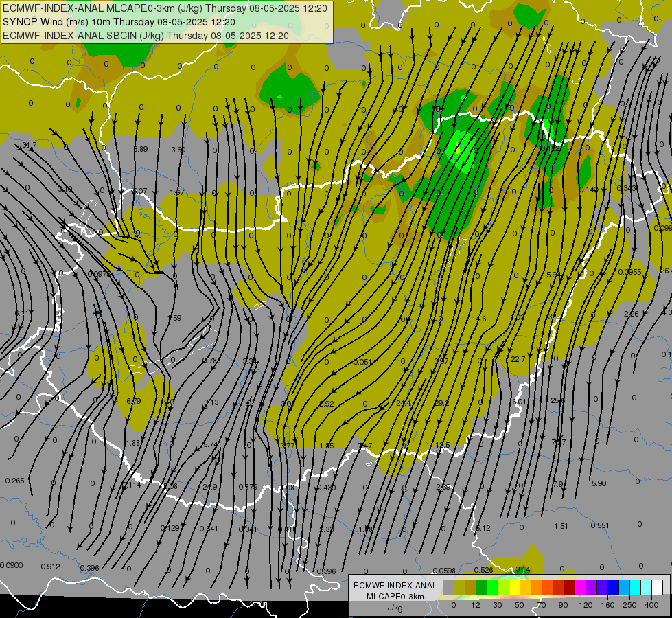Click the SYNOP Wind 10m title line
The width and height of the screenshot is (672, 618).
[x=119, y=22]
